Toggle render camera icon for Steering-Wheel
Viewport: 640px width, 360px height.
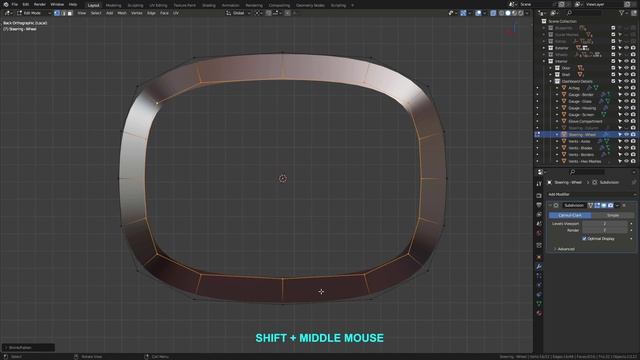pyautogui.click(x=633, y=135)
